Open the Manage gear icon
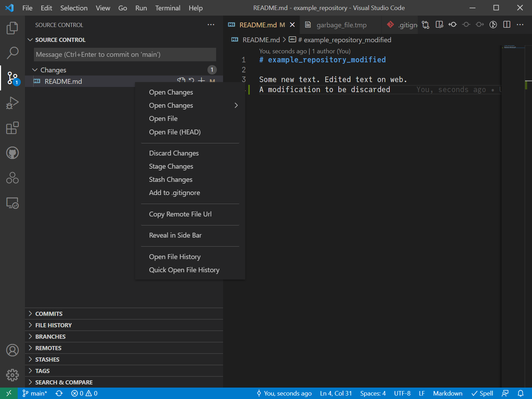 [x=12, y=375]
